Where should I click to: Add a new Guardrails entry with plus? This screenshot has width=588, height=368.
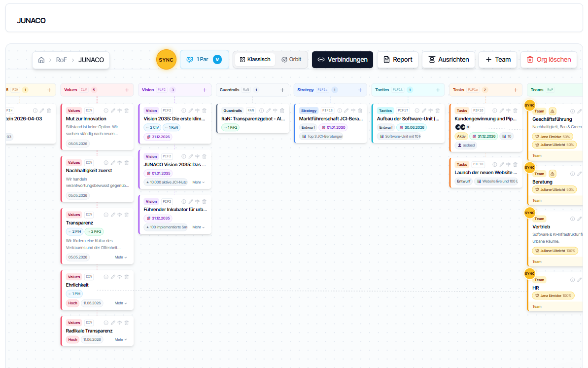(x=282, y=90)
